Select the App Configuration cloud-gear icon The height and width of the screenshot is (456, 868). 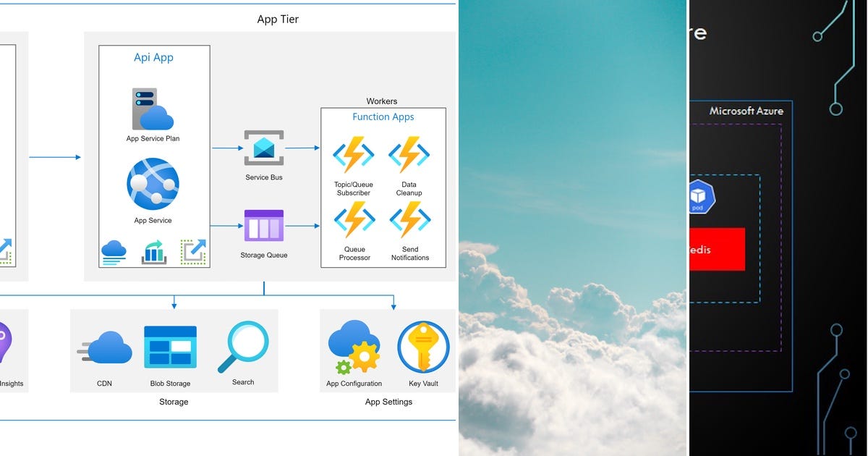(x=354, y=348)
